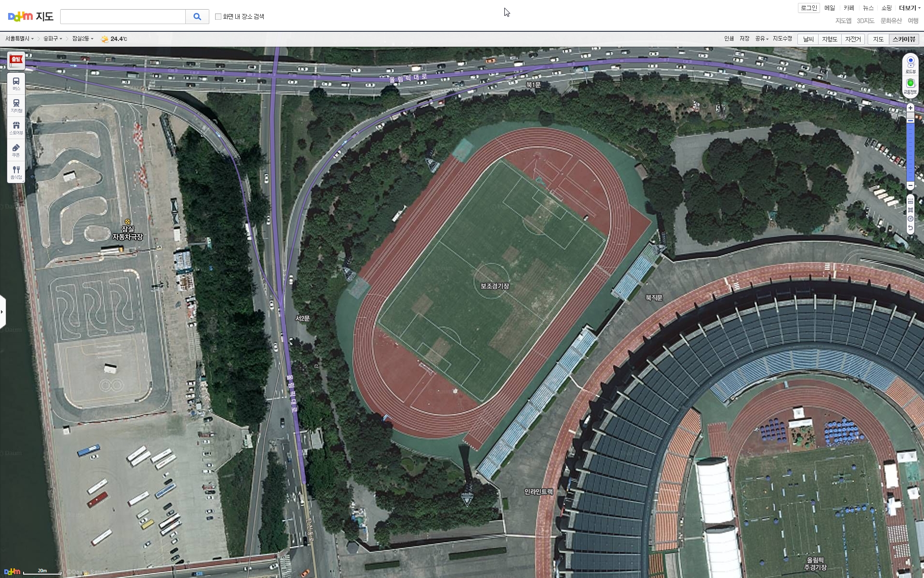Select area measure tool

(x=910, y=210)
